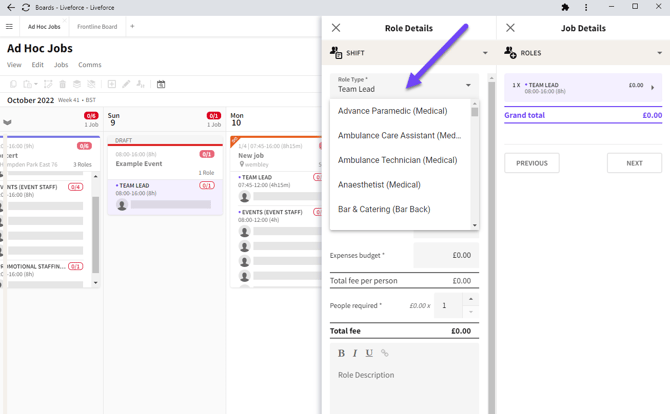Screen dimensions: 670x414
Task: Toggle underline in role description editor
Action: click(x=369, y=353)
